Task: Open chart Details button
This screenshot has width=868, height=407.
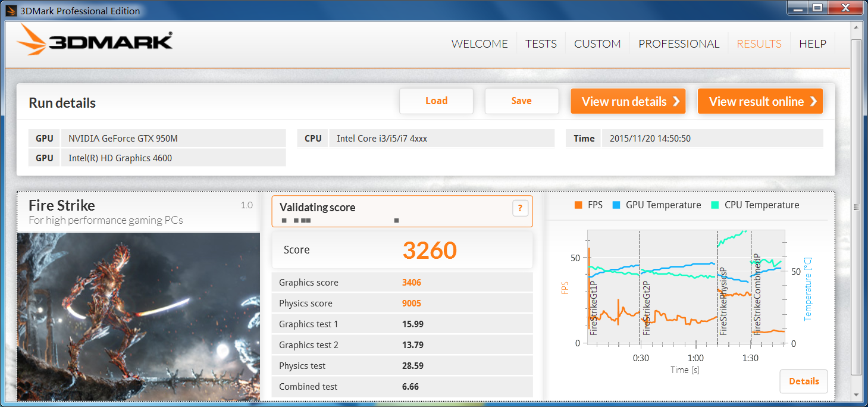Action: (x=804, y=381)
